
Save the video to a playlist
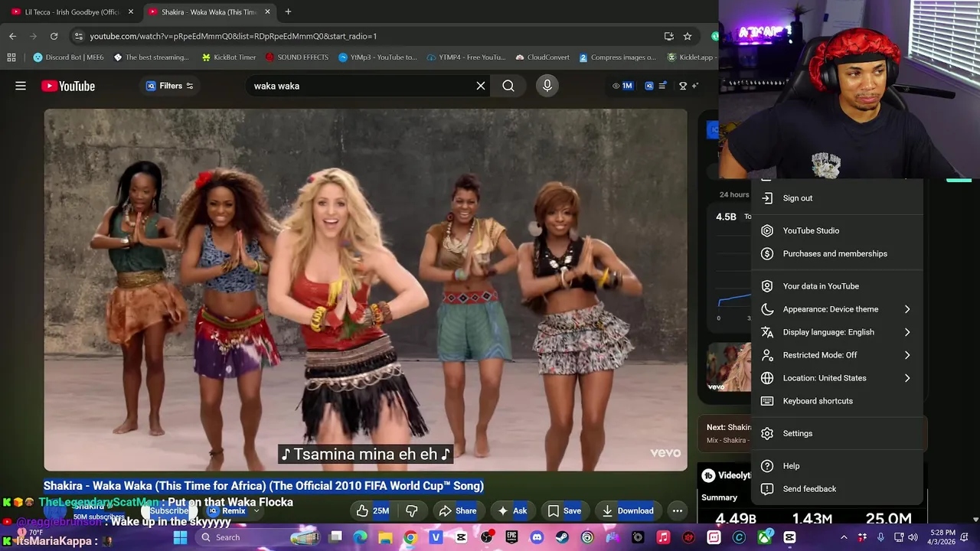pos(564,511)
